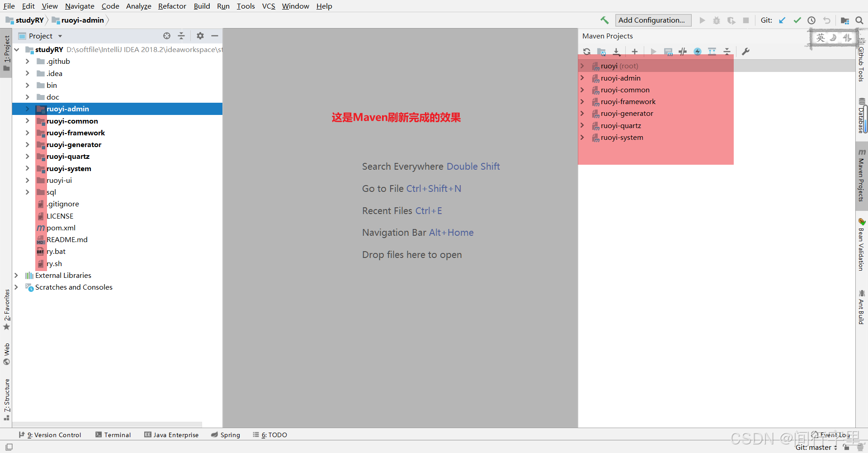Click locate target icon in Project panel
The width and height of the screenshot is (868, 453).
167,36
